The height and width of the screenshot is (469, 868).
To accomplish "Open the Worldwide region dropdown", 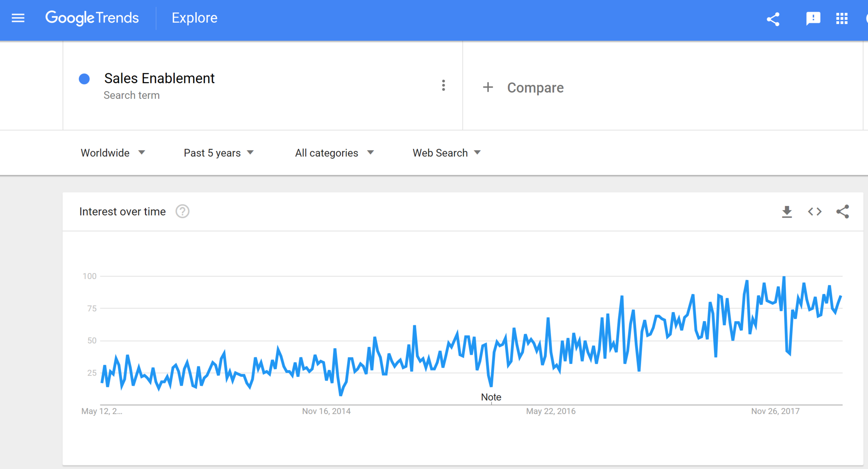I will coord(112,153).
